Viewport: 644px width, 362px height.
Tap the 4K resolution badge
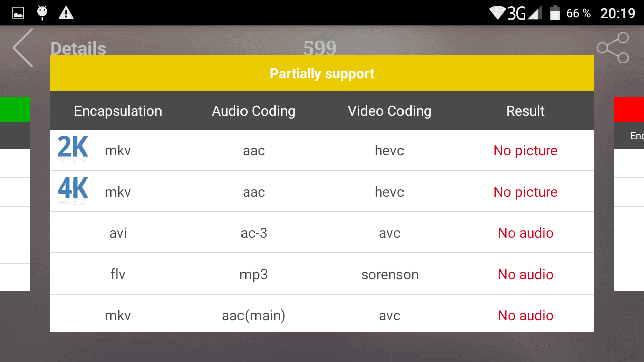click(73, 191)
